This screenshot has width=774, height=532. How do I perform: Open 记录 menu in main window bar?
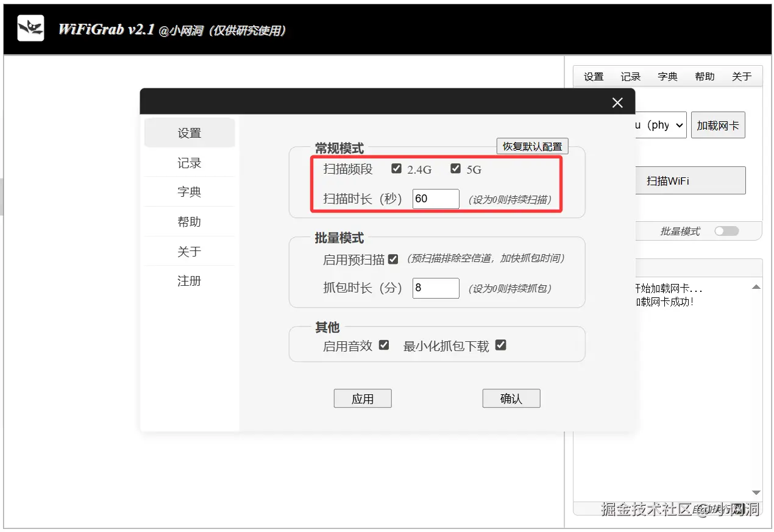coord(631,76)
